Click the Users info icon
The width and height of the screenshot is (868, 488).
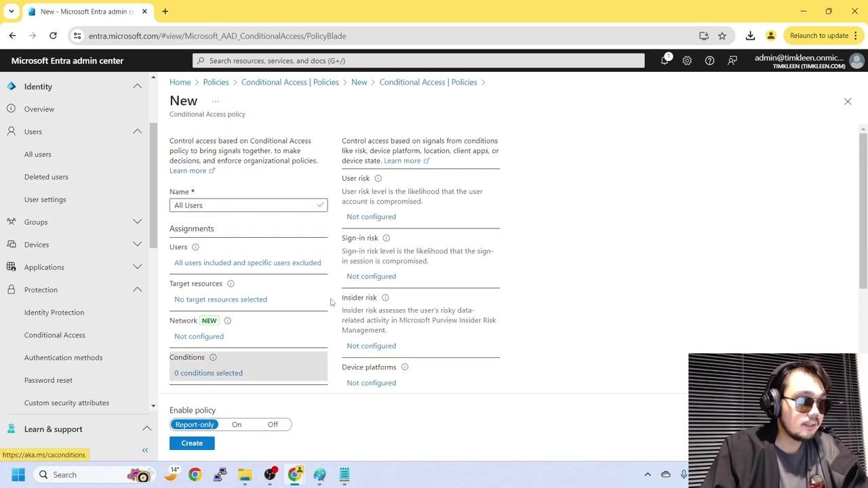pyautogui.click(x=195, y=247)
